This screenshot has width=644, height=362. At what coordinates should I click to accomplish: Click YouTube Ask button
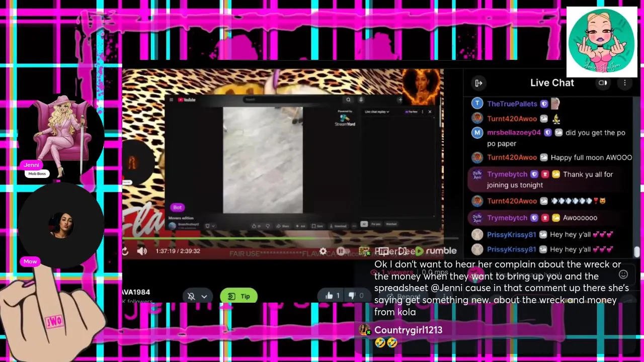(300, 226)
